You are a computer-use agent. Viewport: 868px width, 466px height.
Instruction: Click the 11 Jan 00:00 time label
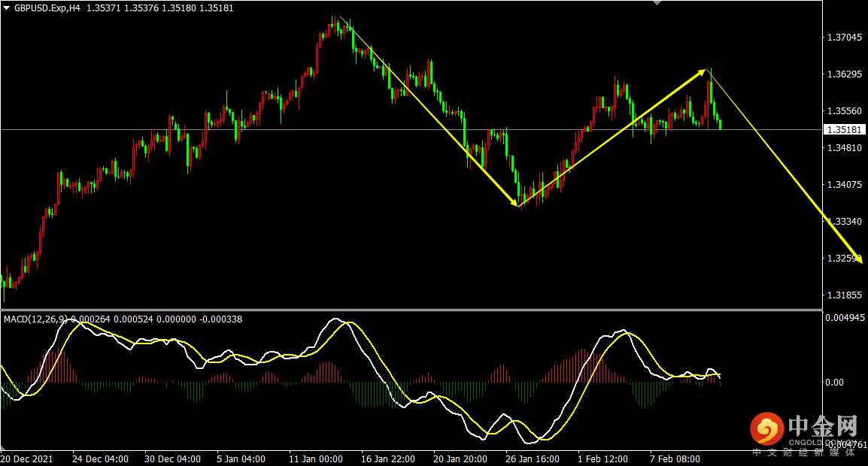point(315,458)
